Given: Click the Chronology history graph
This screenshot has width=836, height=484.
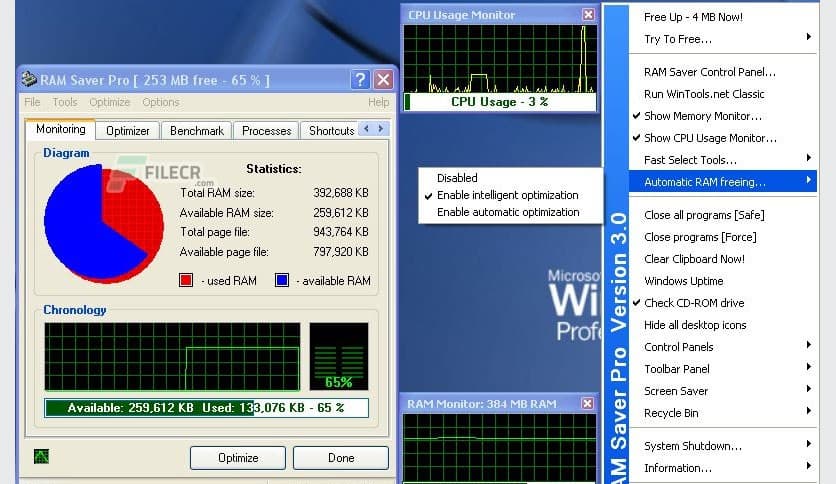Looking at the screenshot, I should [x=172, y=356].
